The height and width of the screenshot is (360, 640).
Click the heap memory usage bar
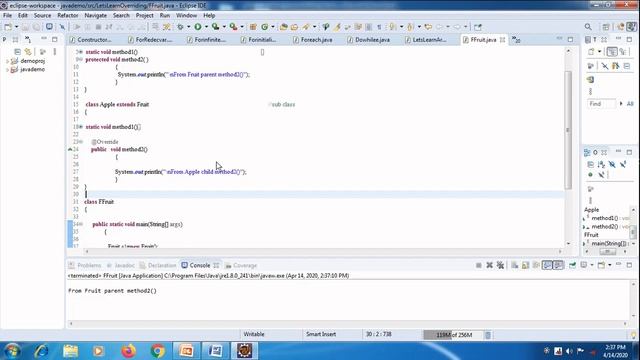(453, 335)
